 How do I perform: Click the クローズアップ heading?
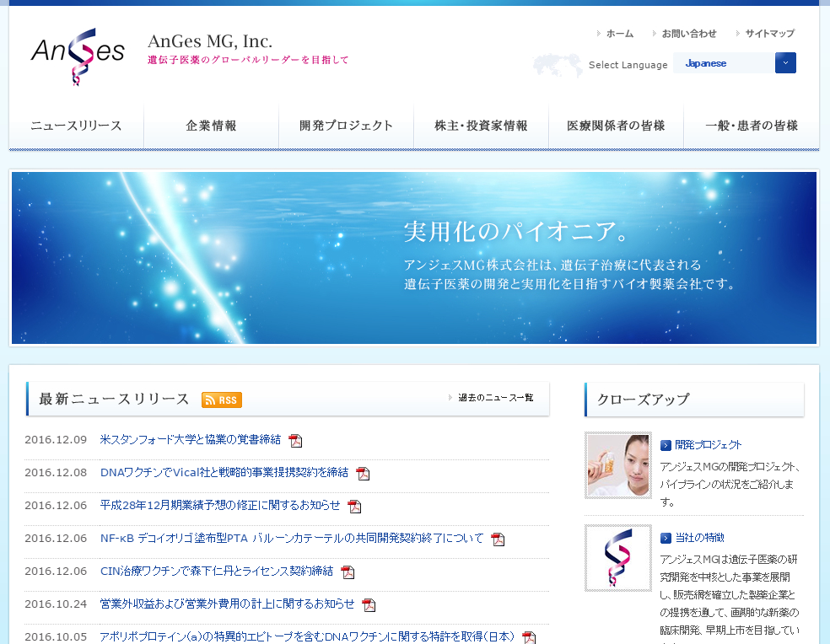[643, 399]
